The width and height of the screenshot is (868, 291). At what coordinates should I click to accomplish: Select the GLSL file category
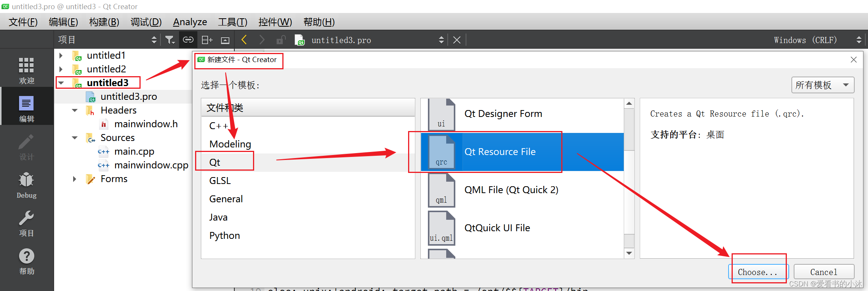pyautogui.click(x=308, y=181)
